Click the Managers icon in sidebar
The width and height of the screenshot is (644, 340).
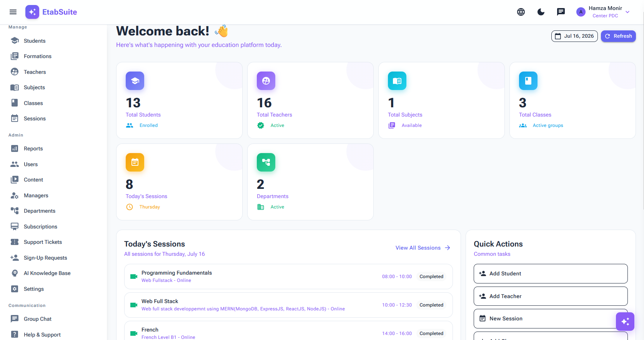pos(15,195)
